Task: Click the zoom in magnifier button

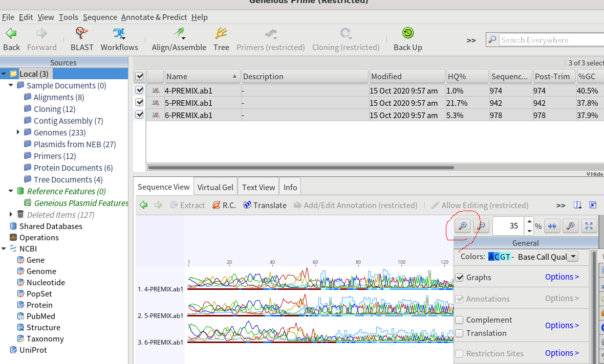Action: (463, 226)
